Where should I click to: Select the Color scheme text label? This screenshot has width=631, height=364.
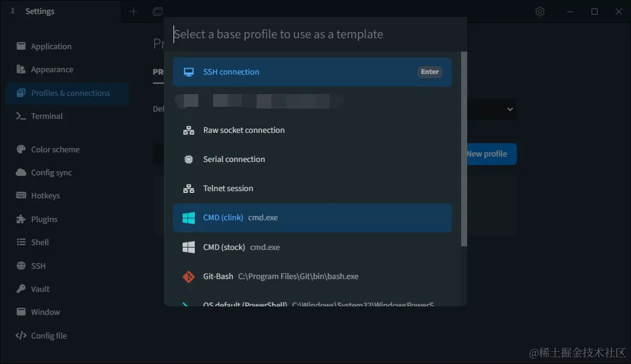55,150
